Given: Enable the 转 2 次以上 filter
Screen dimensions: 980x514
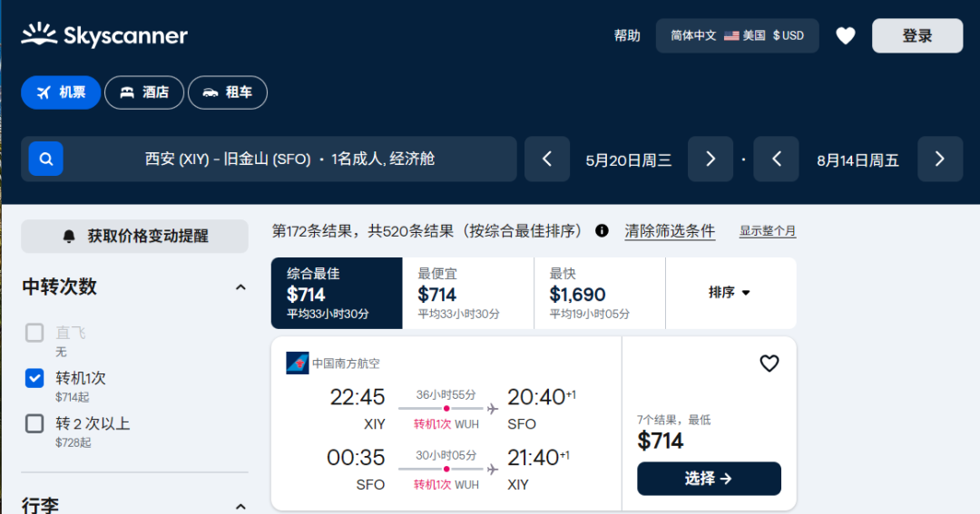Looking at the screenshot, I should coord(34,423).
